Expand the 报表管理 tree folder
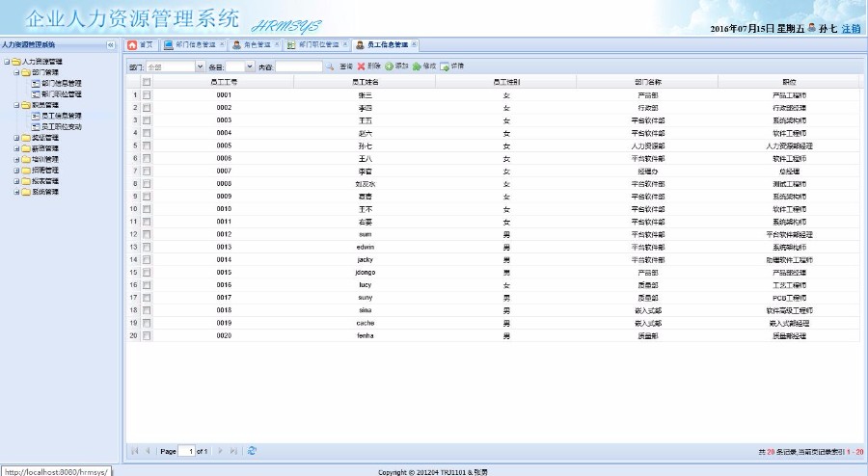 point(16,181)
